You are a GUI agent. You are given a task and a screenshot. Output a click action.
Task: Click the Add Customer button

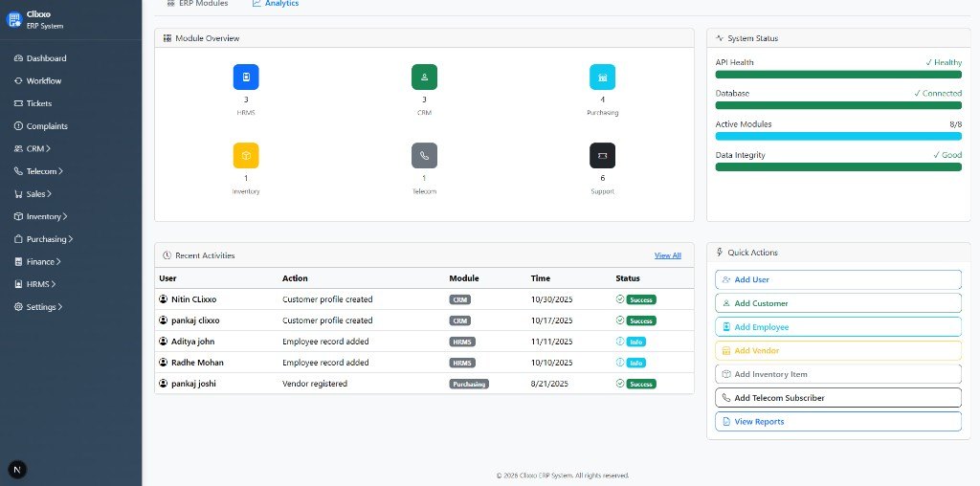tap(838, 303)
